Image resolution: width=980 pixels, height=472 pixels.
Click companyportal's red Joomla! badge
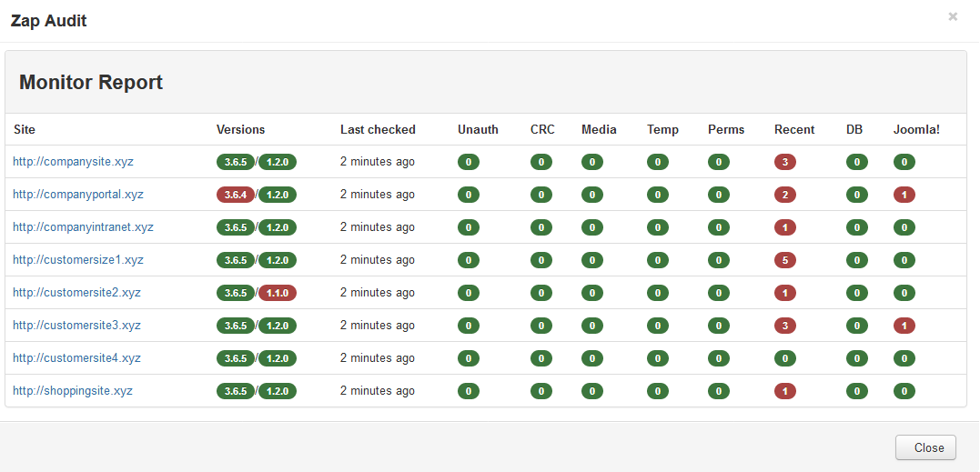tap(904, 195)
